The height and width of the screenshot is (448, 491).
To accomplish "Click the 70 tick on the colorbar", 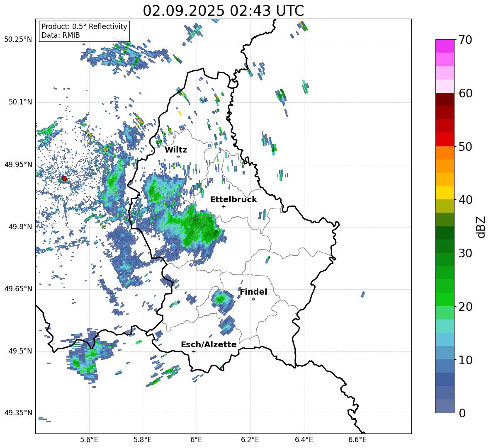I will [x=465, y=40].
